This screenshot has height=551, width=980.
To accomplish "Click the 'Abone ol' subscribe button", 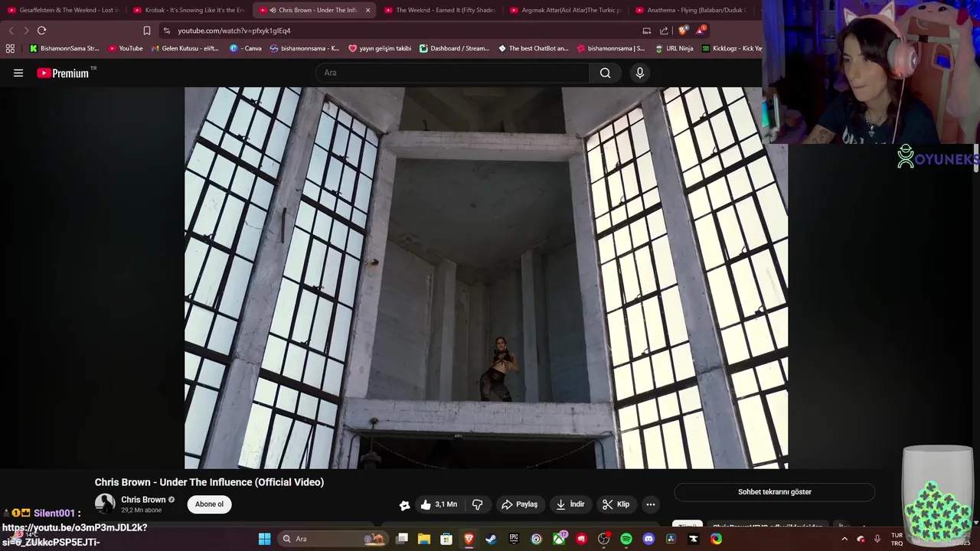I will tap(209, 504).
